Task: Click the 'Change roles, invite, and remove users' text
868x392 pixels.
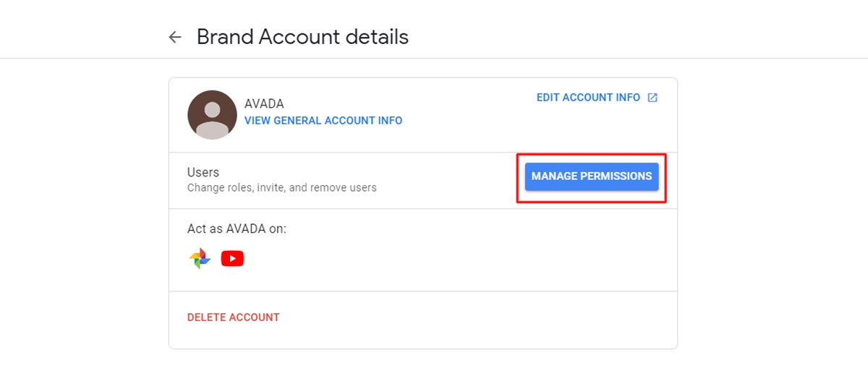Action: (x=281, y=188)
